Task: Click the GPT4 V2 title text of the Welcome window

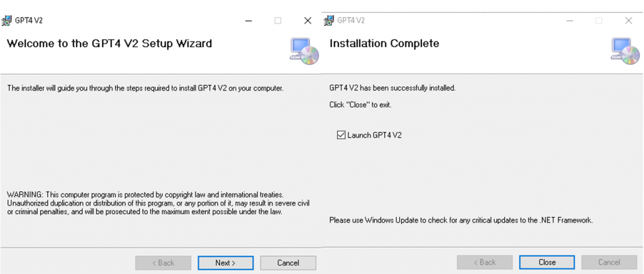Action: [29, 20]
